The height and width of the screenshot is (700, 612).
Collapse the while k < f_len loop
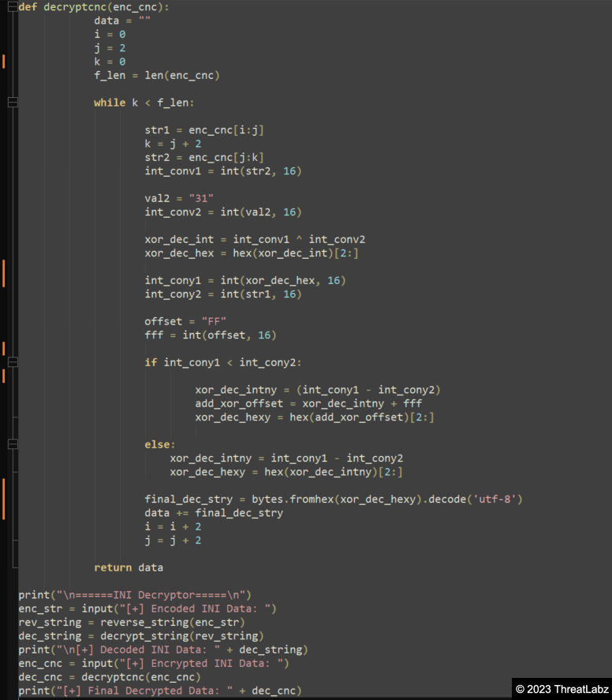coord(12,103)
